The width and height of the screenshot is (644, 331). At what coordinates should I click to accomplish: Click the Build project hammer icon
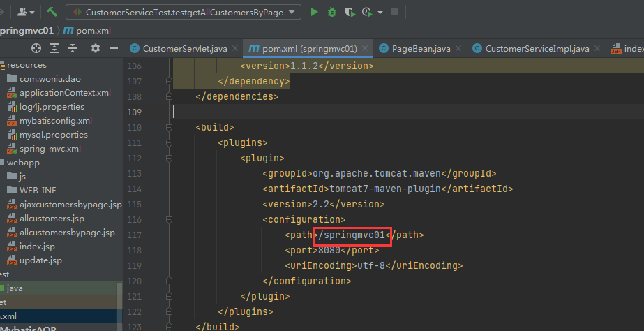tap(52, 12)
